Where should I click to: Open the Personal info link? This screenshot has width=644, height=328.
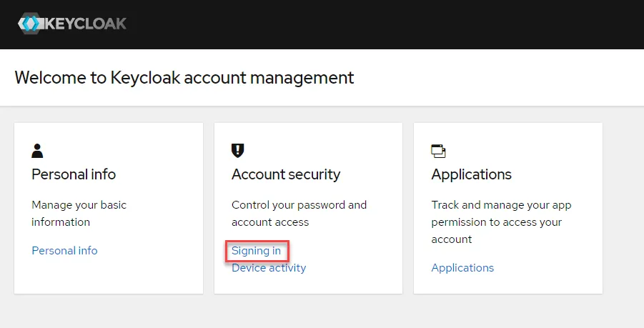64,250
